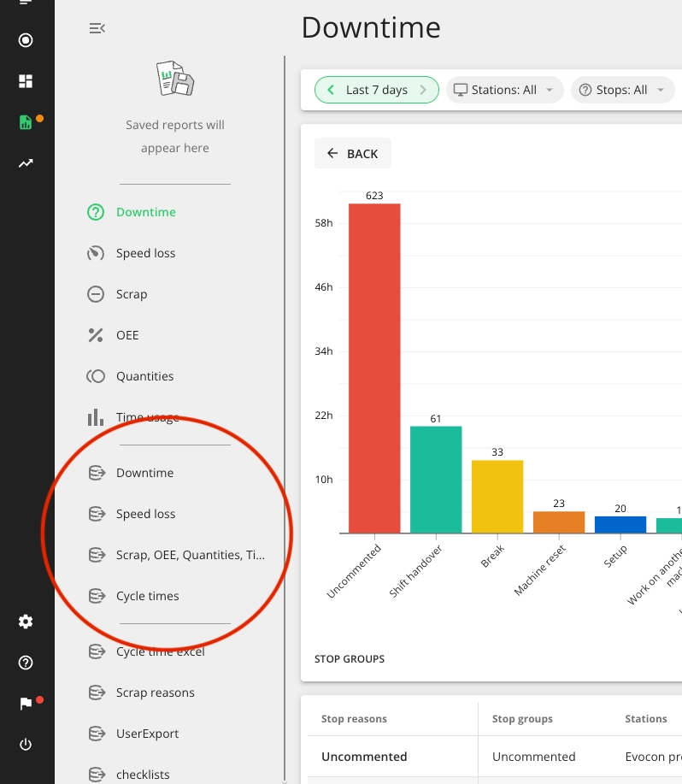Sort by Stop reasons column header
Screen dimensions: 682x784
(x=354, y=718)
